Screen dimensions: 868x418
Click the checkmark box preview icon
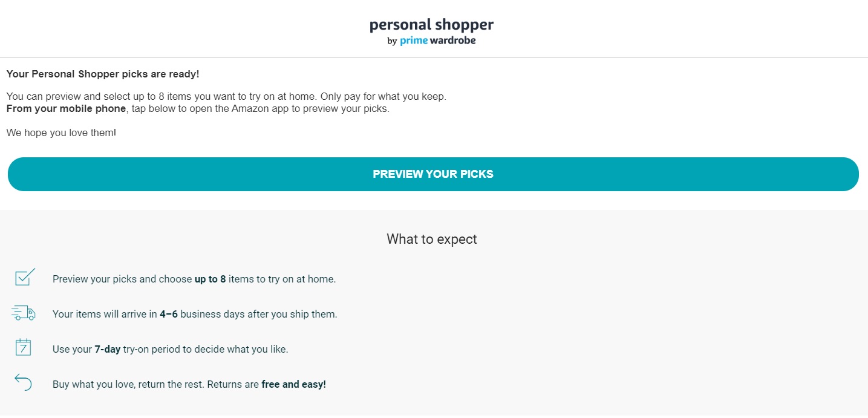click(x=25, y=277)
